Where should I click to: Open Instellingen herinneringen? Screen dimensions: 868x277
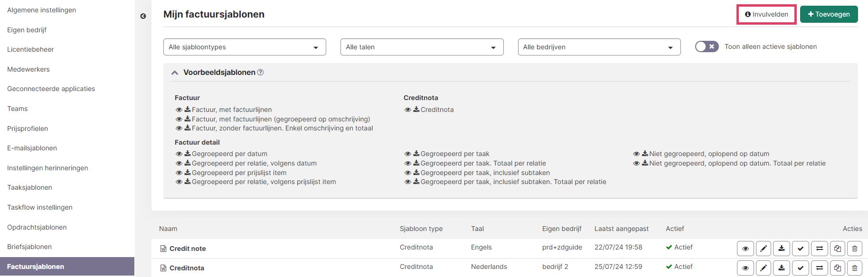coord(47,168)
